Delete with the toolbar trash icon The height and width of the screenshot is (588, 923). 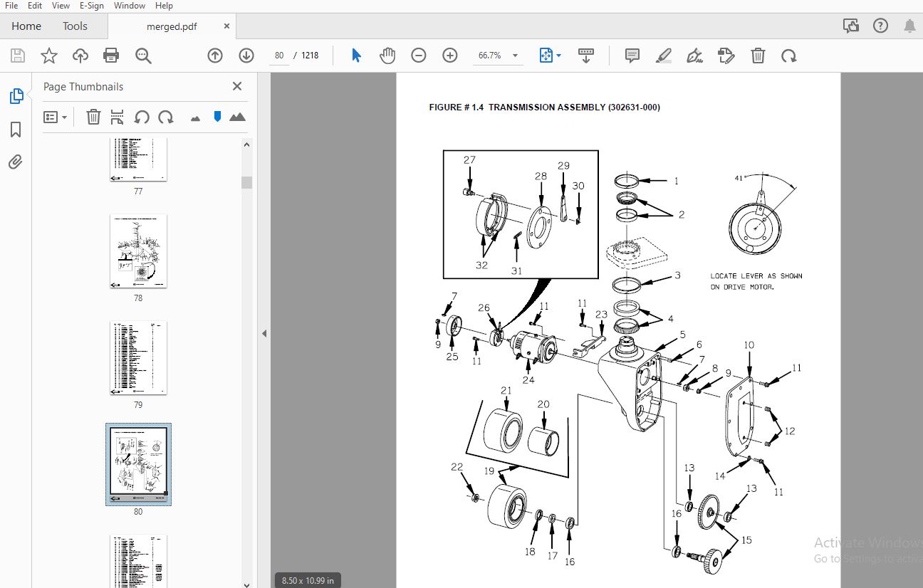[758, 56]
